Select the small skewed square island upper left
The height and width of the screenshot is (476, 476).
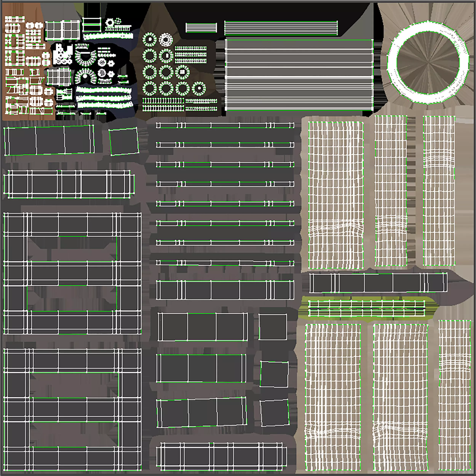tap(124, 141)
